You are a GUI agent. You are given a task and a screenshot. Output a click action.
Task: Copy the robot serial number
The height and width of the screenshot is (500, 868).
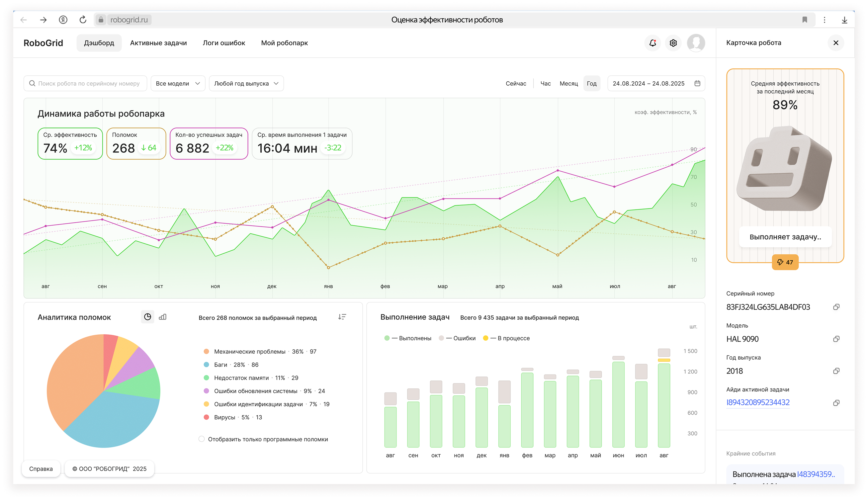pos(836,307)
